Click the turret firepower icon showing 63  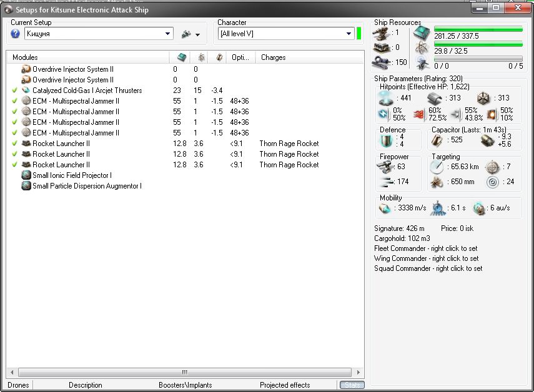pyautogui.click(x=385, y=167)
